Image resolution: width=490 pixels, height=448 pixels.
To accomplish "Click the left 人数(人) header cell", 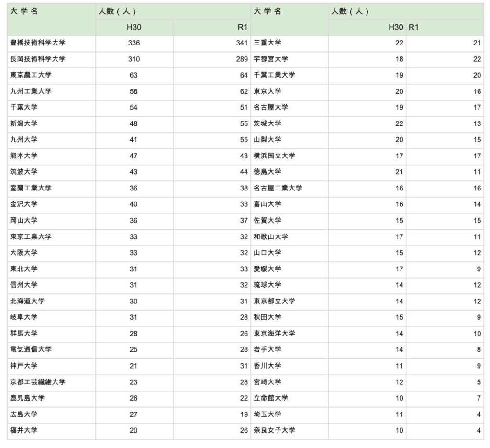I will (115, 11).
